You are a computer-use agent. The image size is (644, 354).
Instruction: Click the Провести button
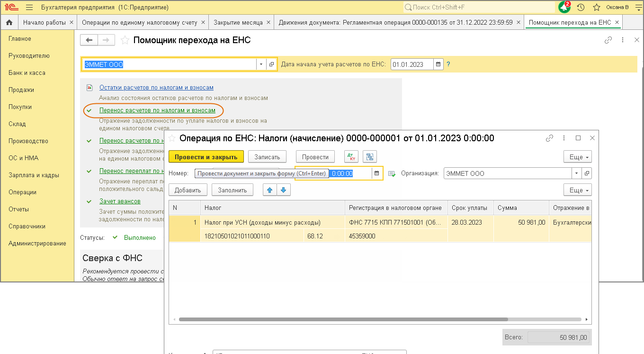pos(315,157)
